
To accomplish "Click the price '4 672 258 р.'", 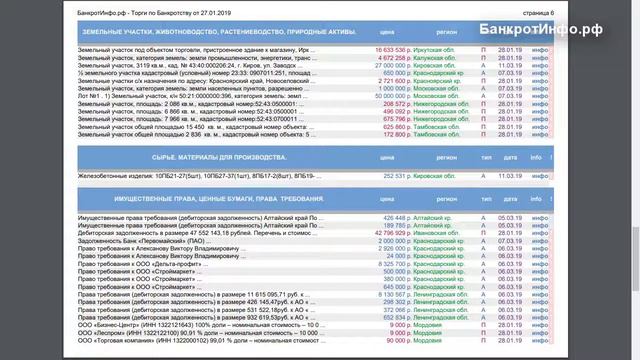I will coord(395,58).
